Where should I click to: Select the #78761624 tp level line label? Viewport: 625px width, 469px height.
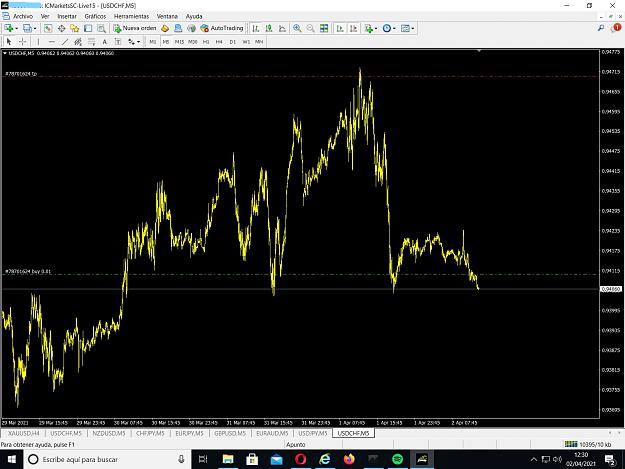[x=21, y=74]
